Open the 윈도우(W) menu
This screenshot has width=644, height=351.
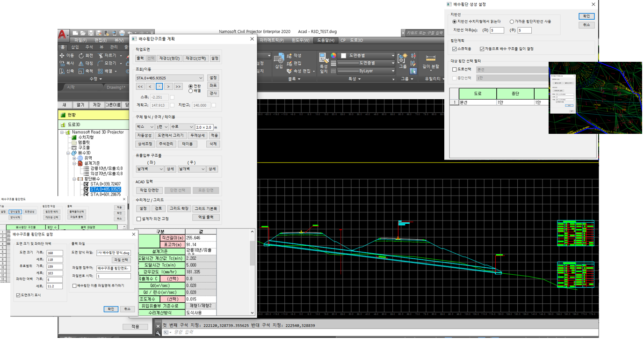pos(301,40)
